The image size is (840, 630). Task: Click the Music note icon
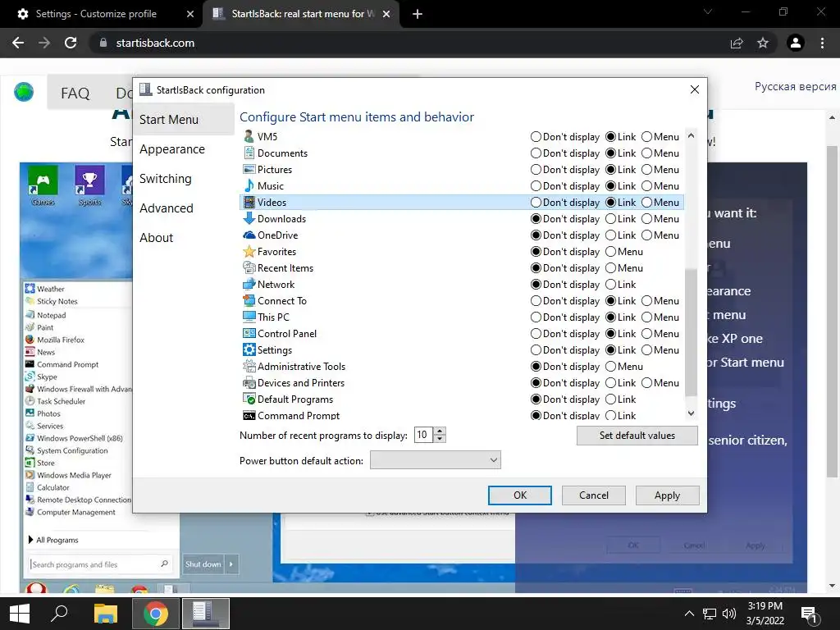pyautogui.click(x=249, y=186)
